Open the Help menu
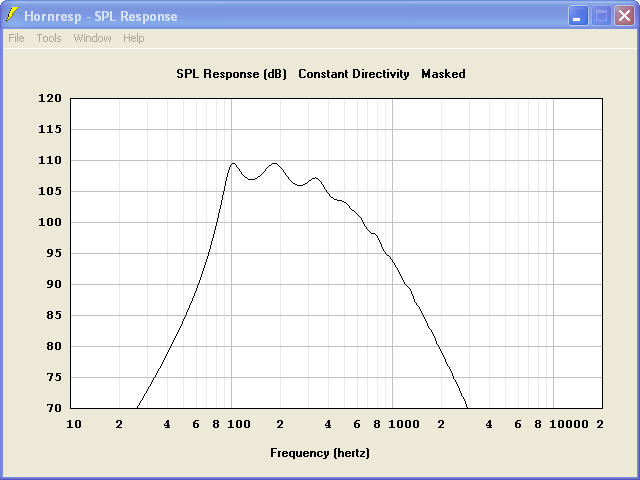Image resolution: width=640 pixels, height=480 pixels. coord(134,38)
